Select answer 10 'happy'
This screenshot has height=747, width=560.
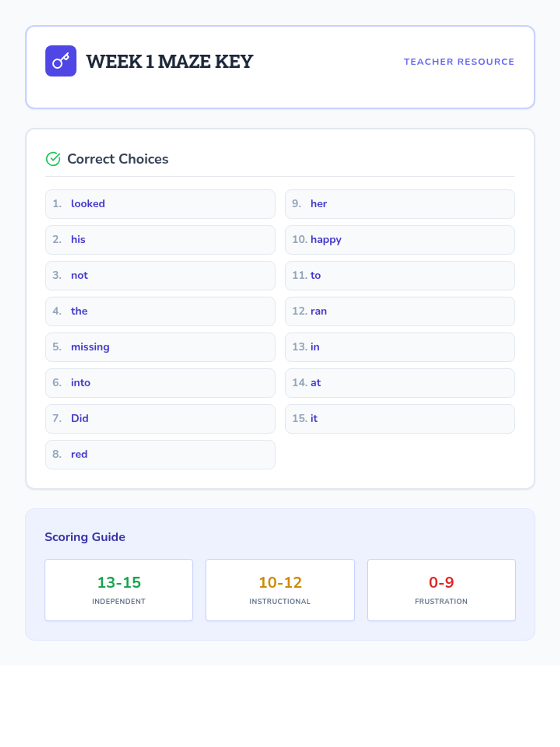pyautogui.click(x=399, y=240)
